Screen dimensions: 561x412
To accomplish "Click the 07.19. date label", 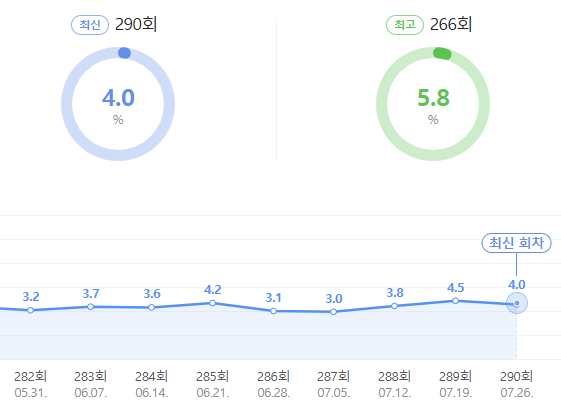I will coord(456,393).
